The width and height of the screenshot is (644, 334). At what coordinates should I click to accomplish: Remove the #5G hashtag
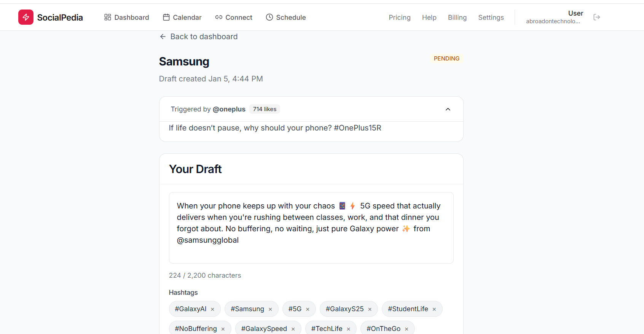pos(308,309)
